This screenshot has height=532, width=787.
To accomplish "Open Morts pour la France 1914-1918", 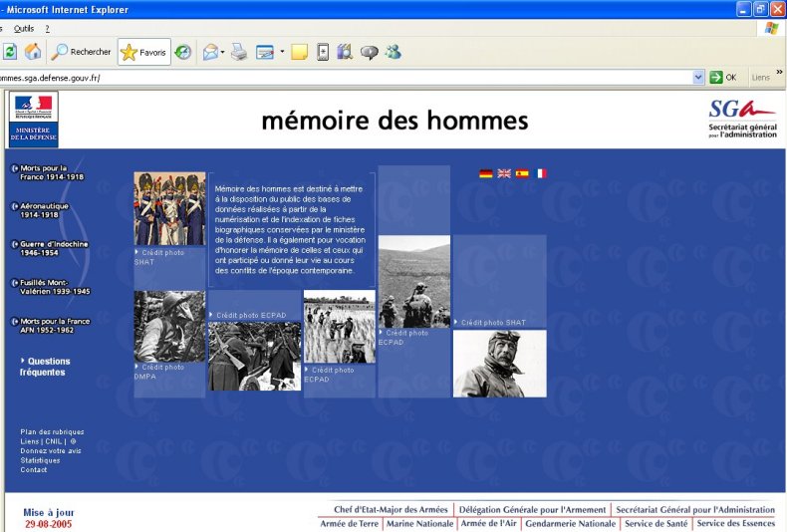I will [48, 172].
